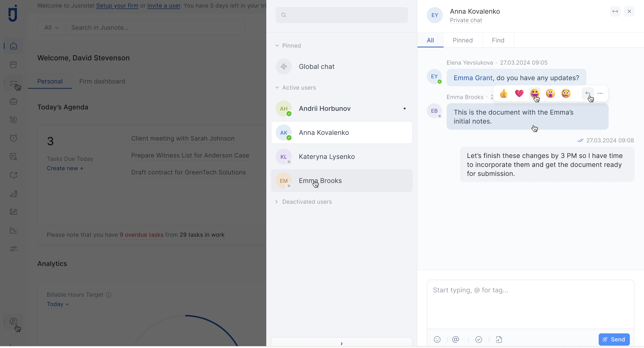Collapse the Active users section
This screenshot has height=348, width=644.
point(277,88)
